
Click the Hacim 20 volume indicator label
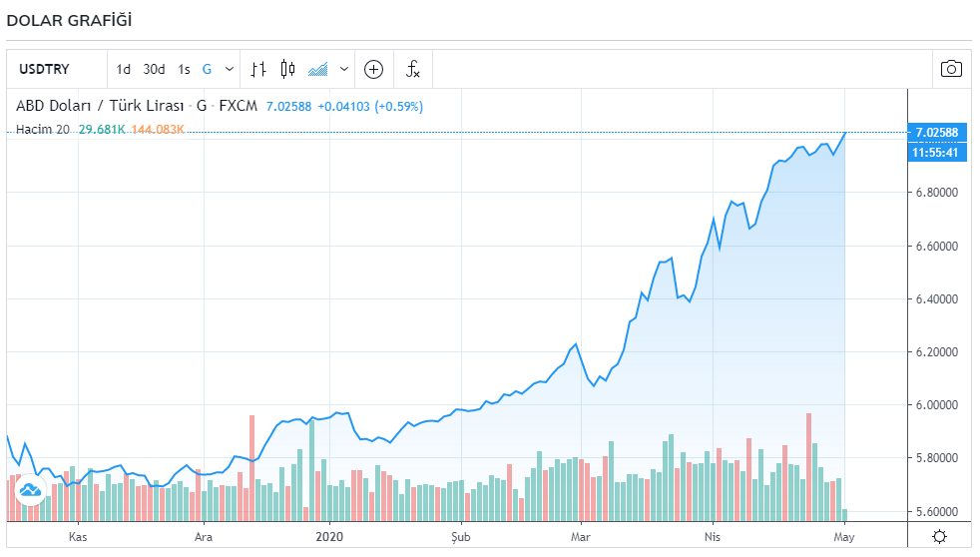point(43,130)
